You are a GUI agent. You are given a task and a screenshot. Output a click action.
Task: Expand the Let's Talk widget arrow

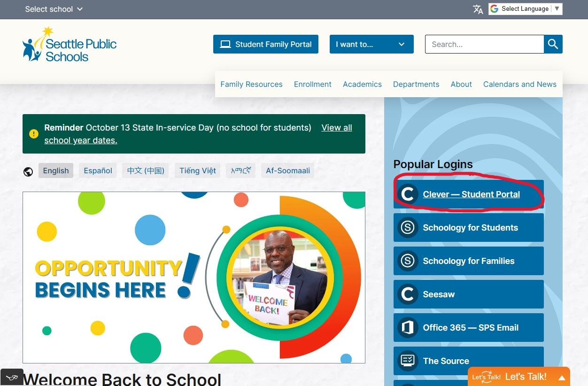click(x=562, y=378)
